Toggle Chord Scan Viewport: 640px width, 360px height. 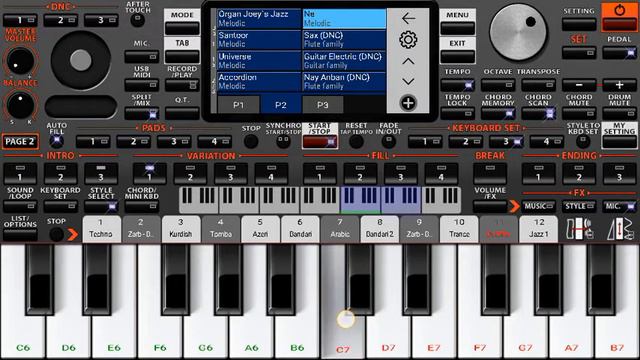(538, 113)
